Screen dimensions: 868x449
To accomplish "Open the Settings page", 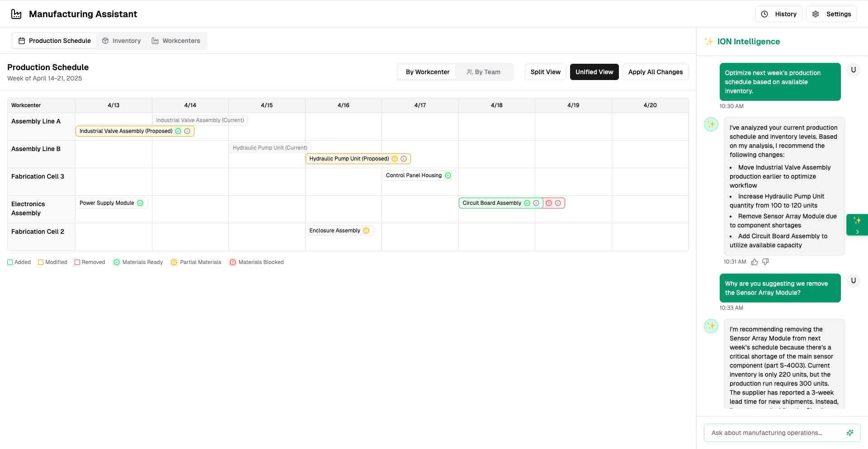I will point(831,14).
